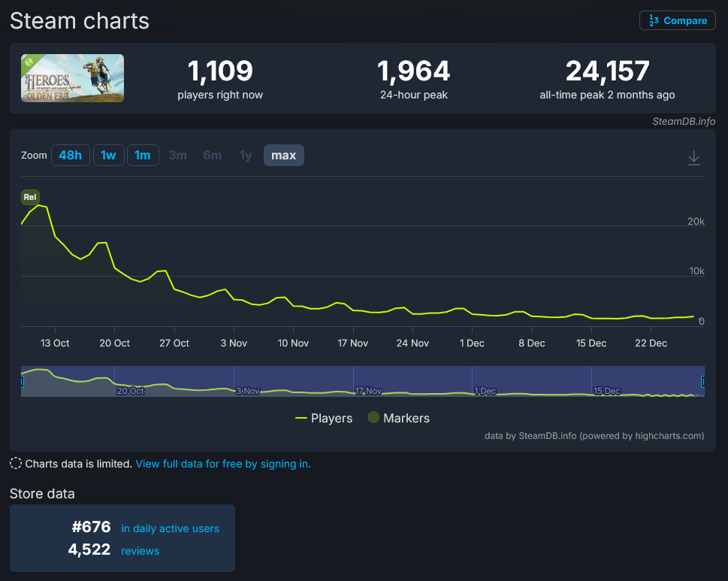This screenshot has width=728, height=581.
Task: Set chart zoom to 1w
Action: (108, 155)
